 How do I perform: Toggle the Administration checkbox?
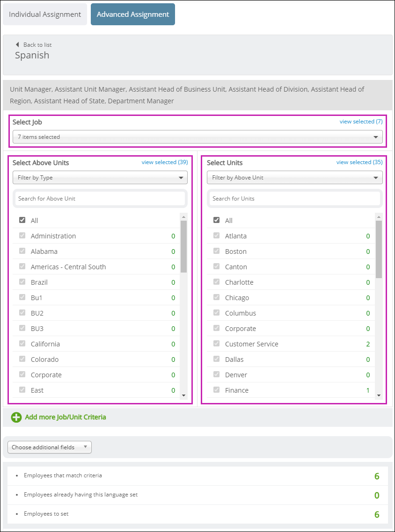coord(22,236)
